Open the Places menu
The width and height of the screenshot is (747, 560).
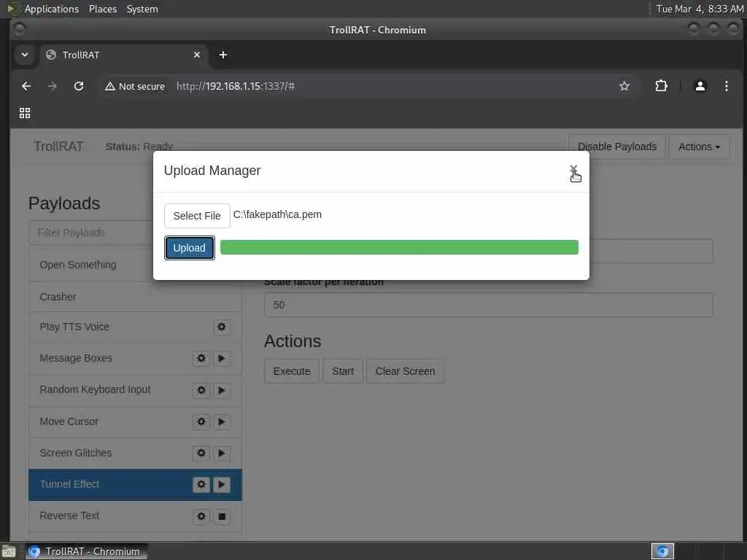tap(102, 9)
